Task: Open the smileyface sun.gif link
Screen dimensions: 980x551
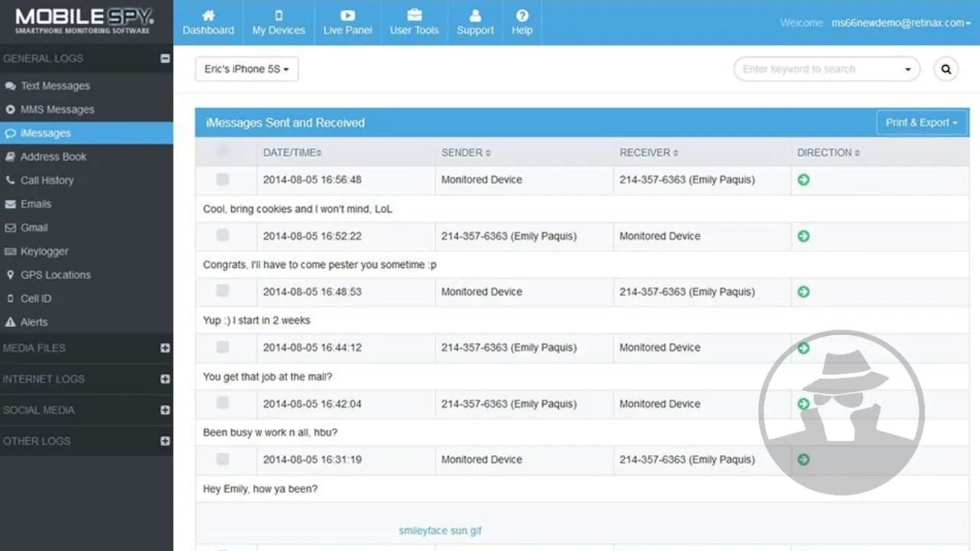Action: click(x=440, y=531)
